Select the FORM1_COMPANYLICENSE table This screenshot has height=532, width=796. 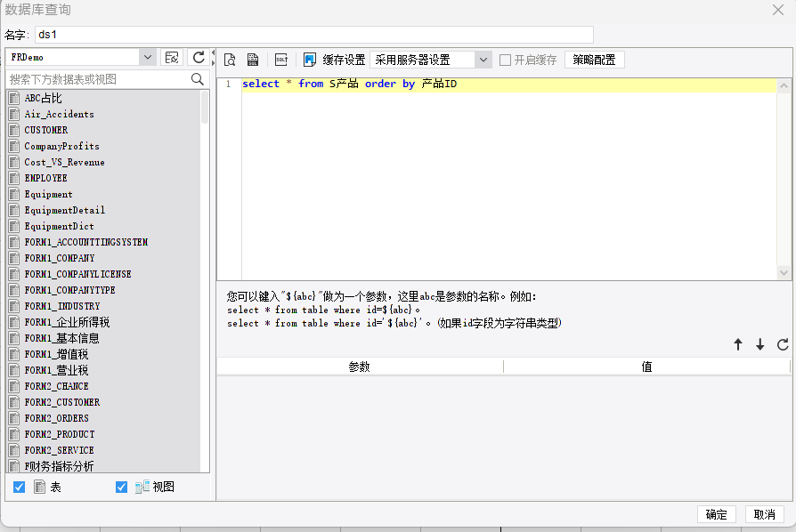point(77,274)
